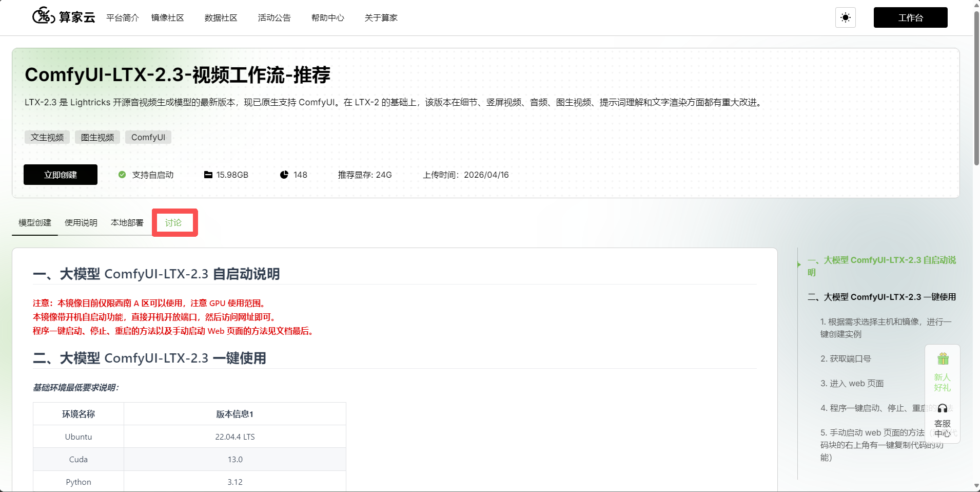This screenshot has height=492, width=980.
Task: Click the 3.12 version cell
Action: tap(235, 482)
